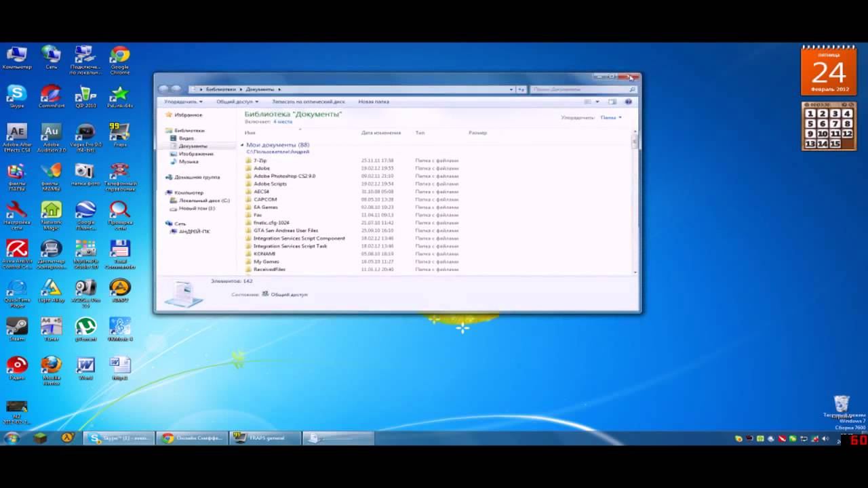
Task: Open the Recycle Bin on desktop
Action: [x=842, y=407]
